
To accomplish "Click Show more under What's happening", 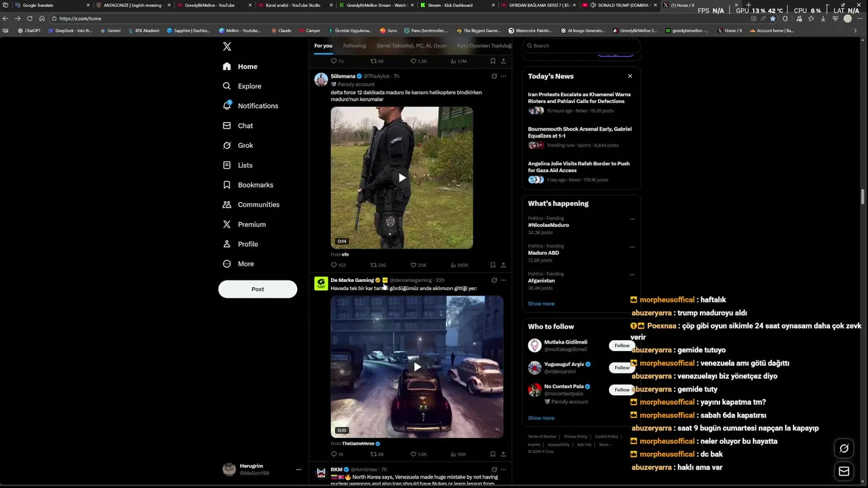I will 541,304.
